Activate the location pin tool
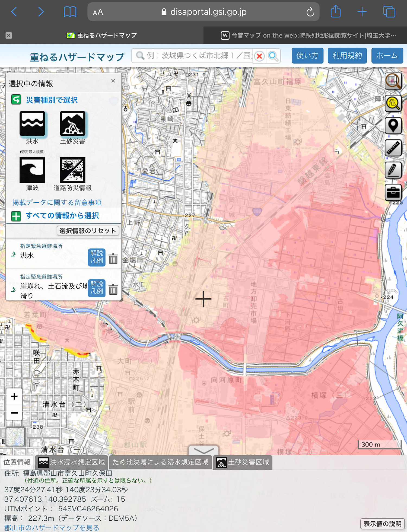The height and width of the screenshot is (532, 407). pyautogui.click(x=393, y=126)
